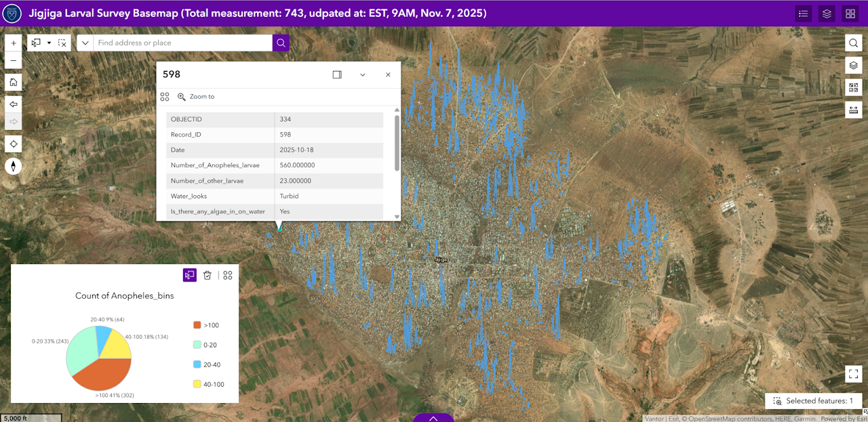Screen dimensions: 868x422
Task: Open the chart panel's four-circle options menu
Action: point(228,275)
